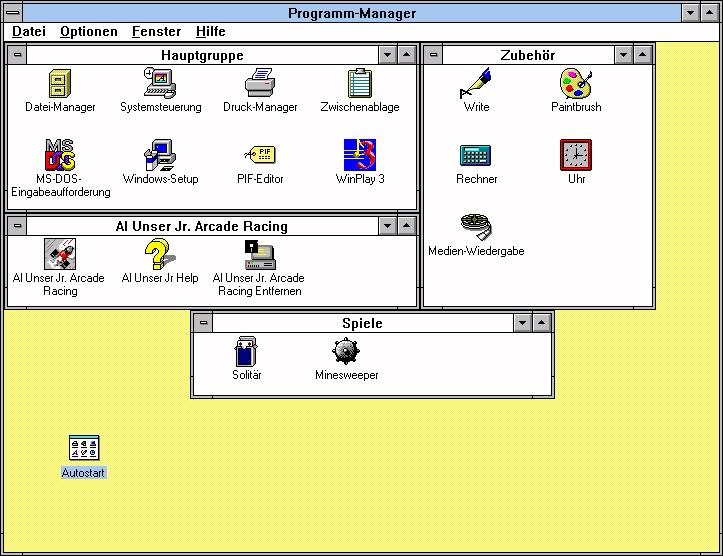Select the Medien-Wiedergabe film reel icon

coord(476,227)
